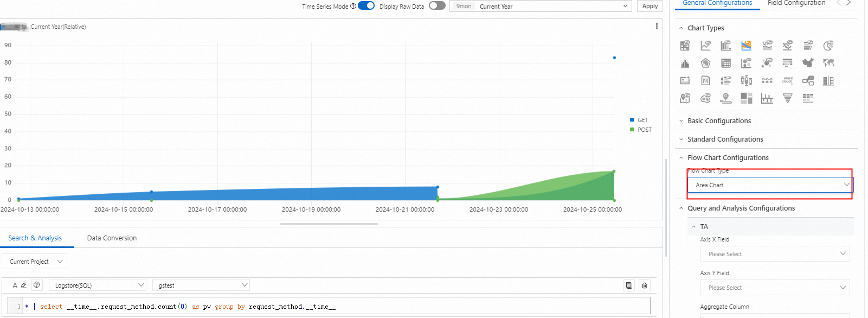Select the cross table chart icon
The height and width of the screenshot is (318, 868).
tap(726, 63)
